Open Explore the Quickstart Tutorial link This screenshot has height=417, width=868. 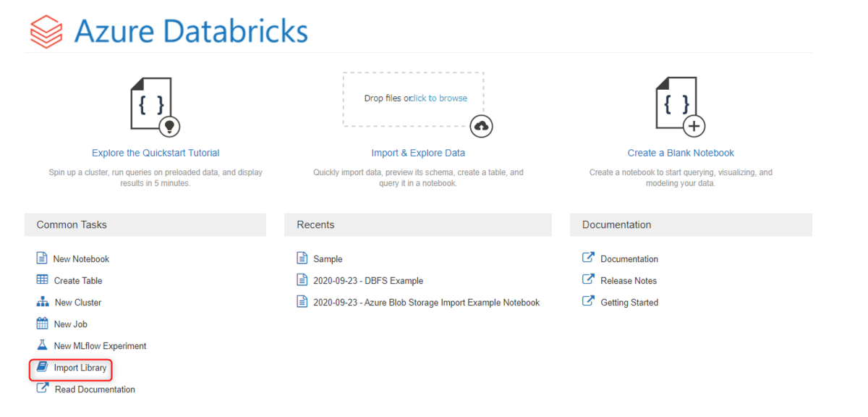[156, 153]
